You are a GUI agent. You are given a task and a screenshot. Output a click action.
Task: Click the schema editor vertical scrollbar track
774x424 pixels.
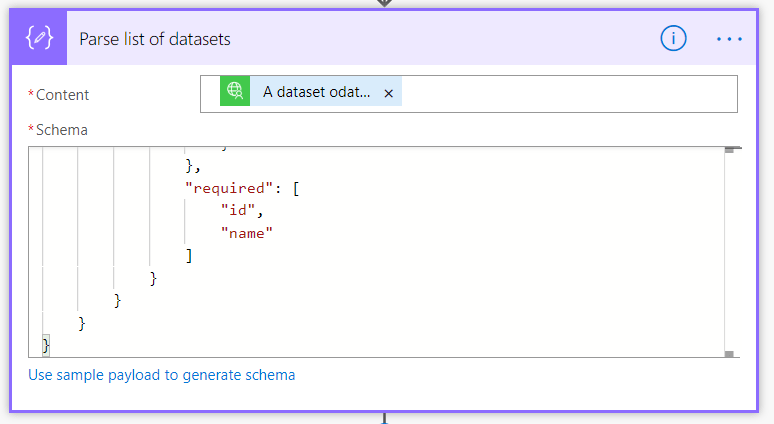[x=732, y=250]
